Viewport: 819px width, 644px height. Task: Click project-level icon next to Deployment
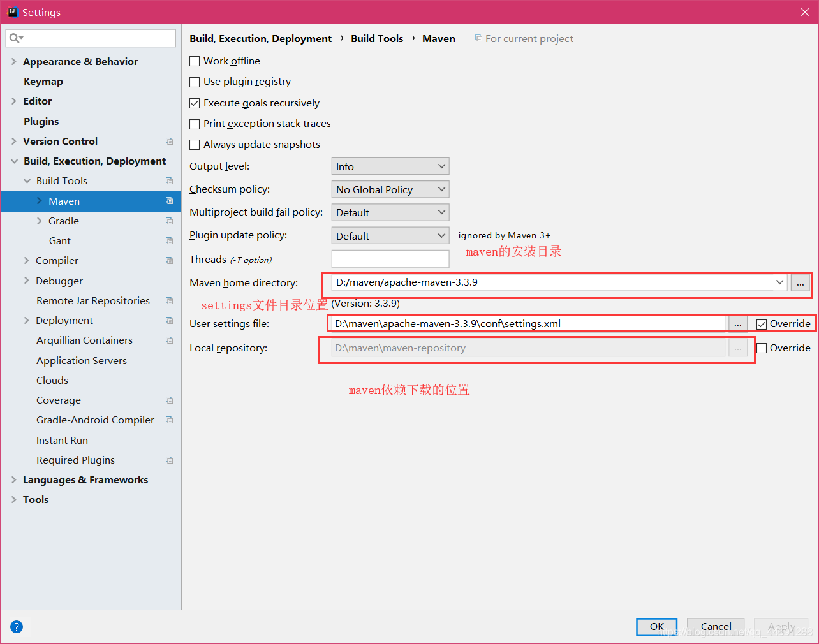tap(169, 320)
